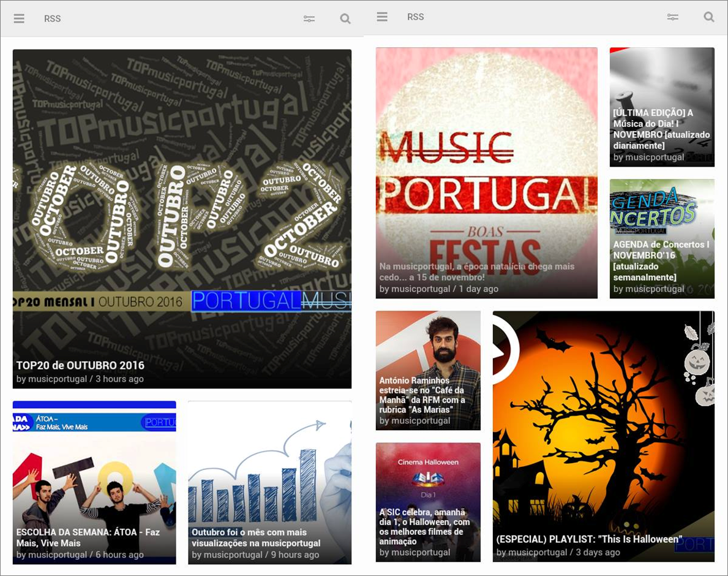728x576 pixels.
Task: Click the filter sliders icon in left panel
Action: tap(309, 19)
